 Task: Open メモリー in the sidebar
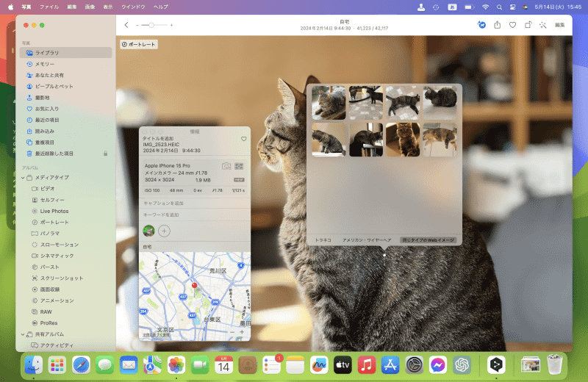(x=65, y=64)
